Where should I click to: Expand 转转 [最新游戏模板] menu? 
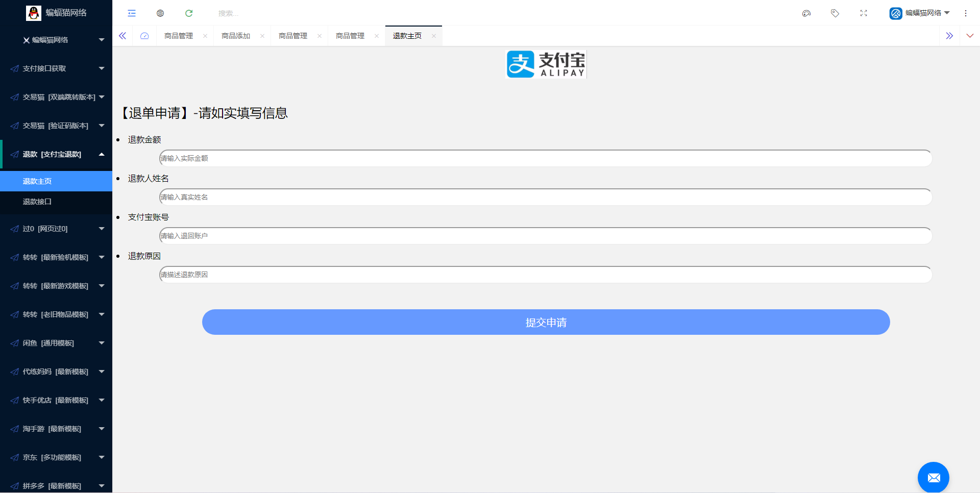[x=56, y=286]
